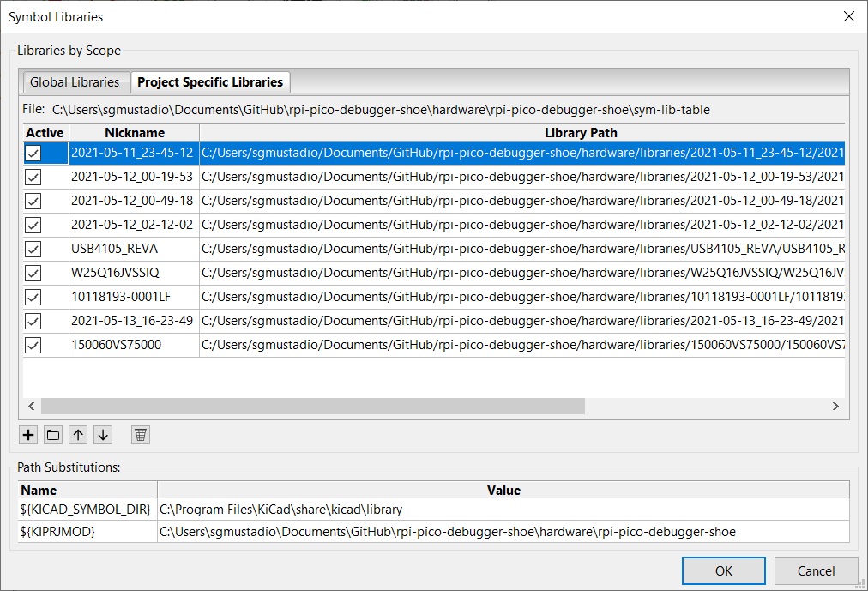Click the trash icon to remove library

click(x=141, y=435)
